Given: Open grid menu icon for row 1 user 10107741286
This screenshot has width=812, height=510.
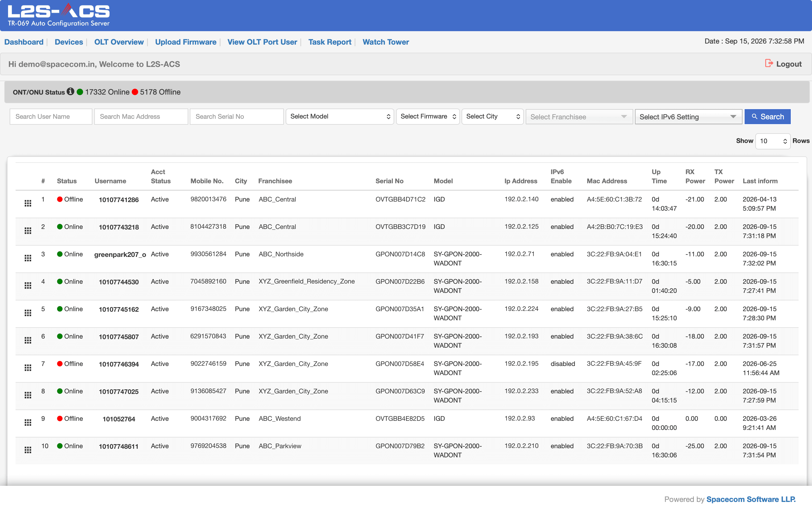Looking at the screenshot, I should [28, 203].
